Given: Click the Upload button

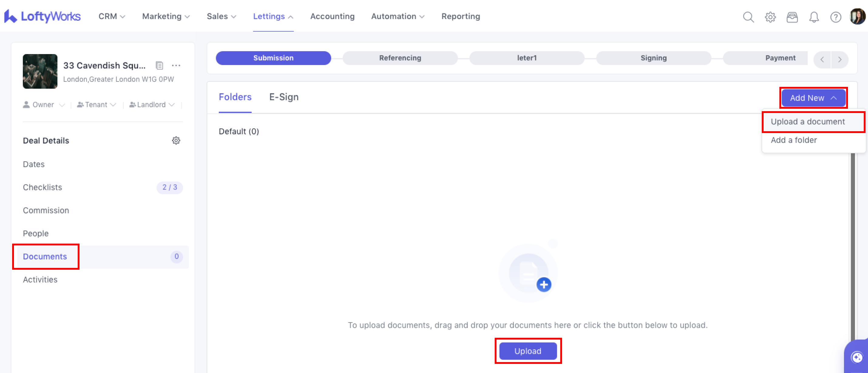Looking at the screenshot, I should point(528,351).
